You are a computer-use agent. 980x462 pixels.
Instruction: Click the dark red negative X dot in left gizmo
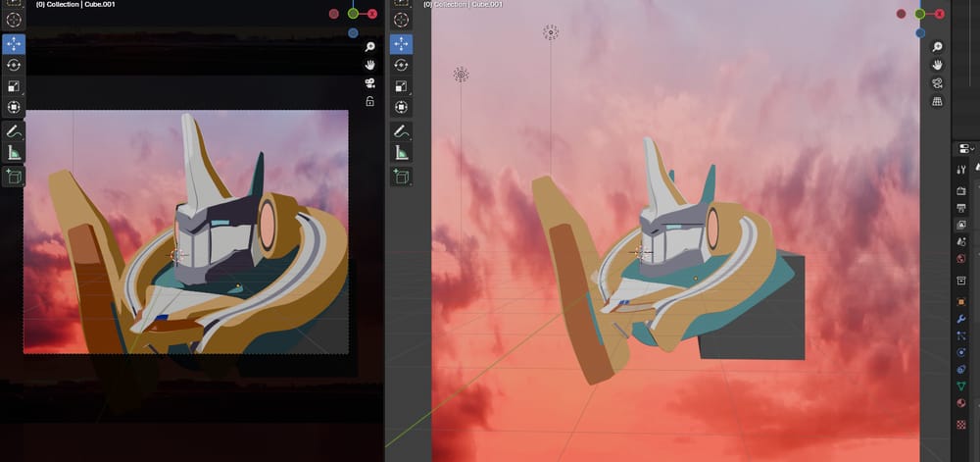(334, 14)
